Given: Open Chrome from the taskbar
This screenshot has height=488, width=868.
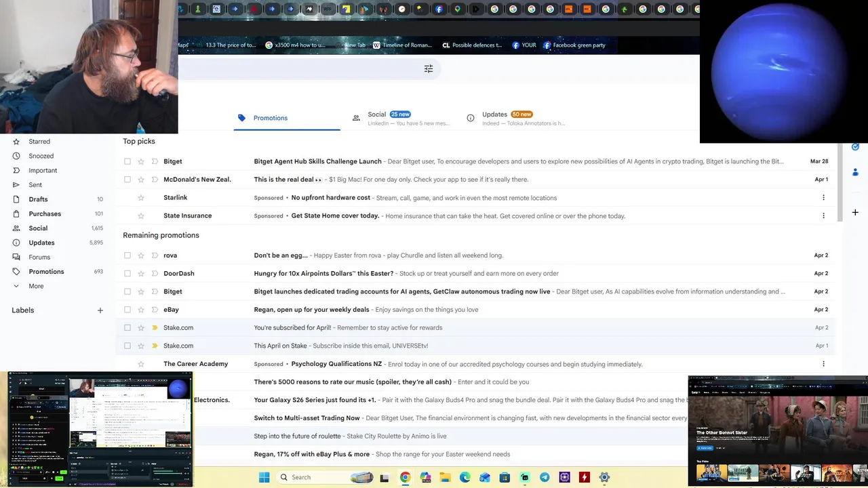Looking at the screenshot, I should click(x=405, y=477).
